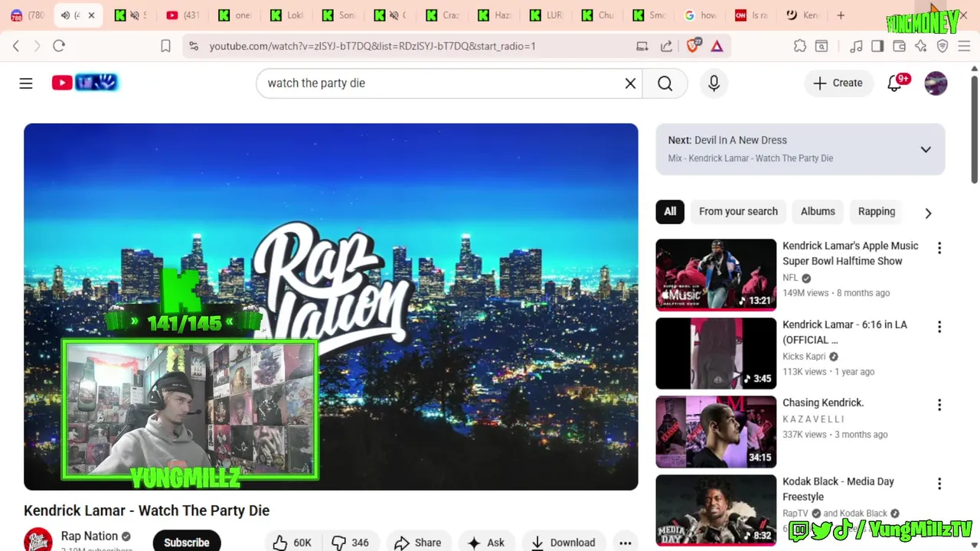980x551 pixels.
Task: Open the YouTube guide hamburger menu
Action: [26, 83]
